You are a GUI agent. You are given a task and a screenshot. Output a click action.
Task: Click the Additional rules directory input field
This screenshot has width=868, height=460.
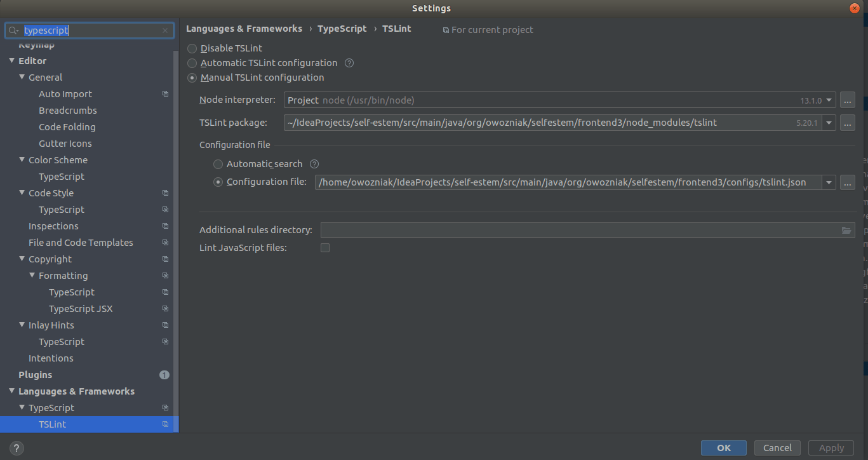point(588,230)
